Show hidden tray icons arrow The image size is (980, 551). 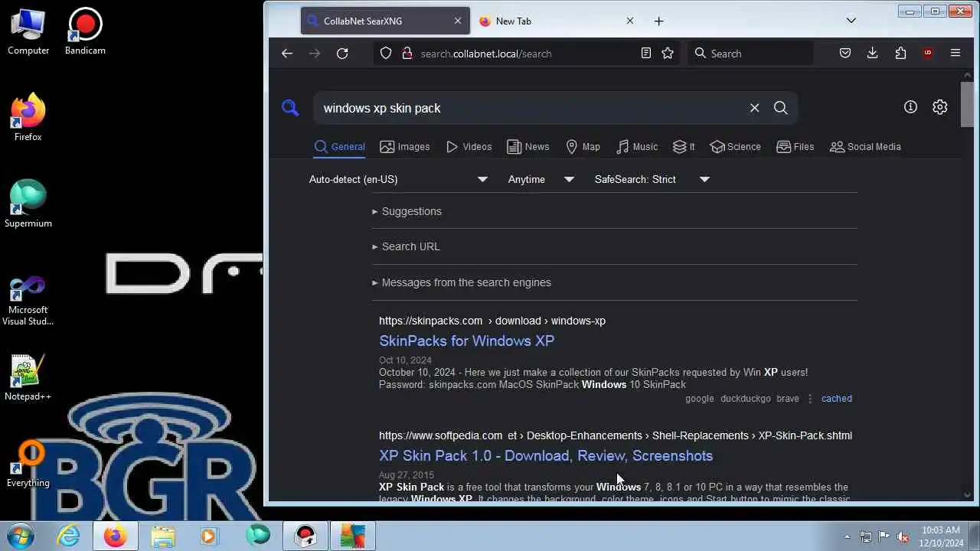coord(847,536)
